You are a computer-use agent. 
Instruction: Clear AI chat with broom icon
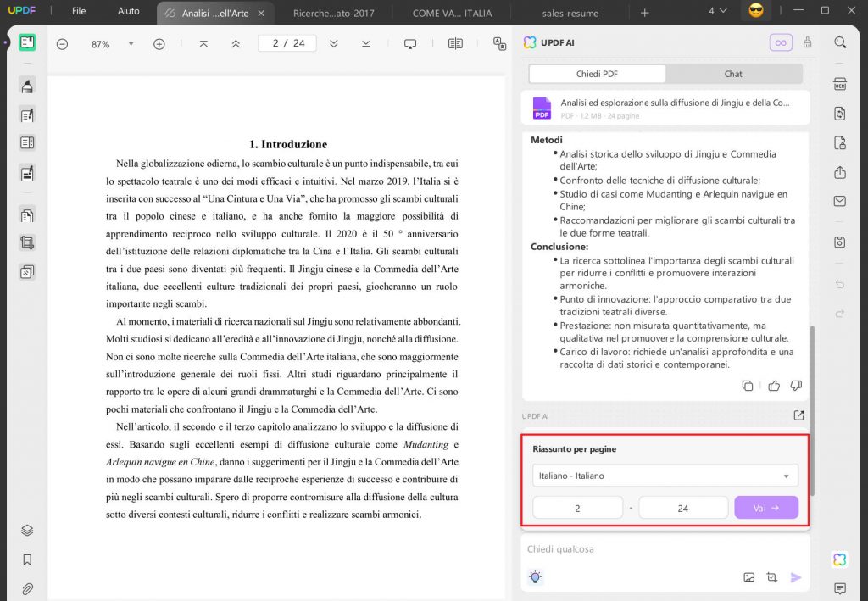click(808, 42)
